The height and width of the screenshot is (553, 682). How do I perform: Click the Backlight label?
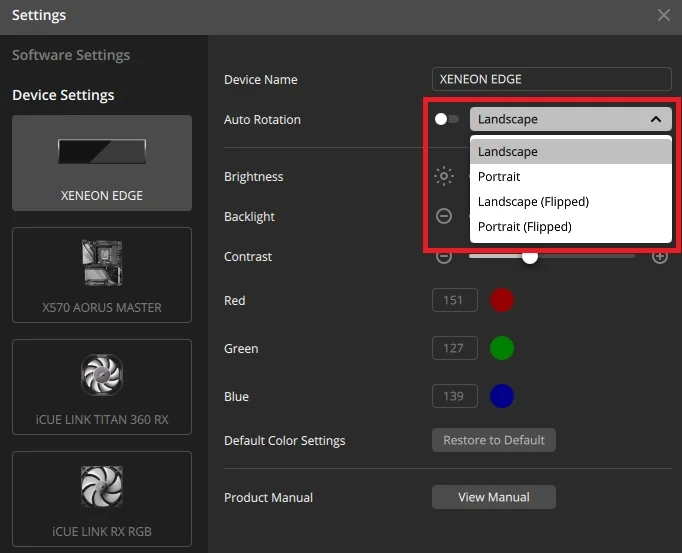[249, 216]
